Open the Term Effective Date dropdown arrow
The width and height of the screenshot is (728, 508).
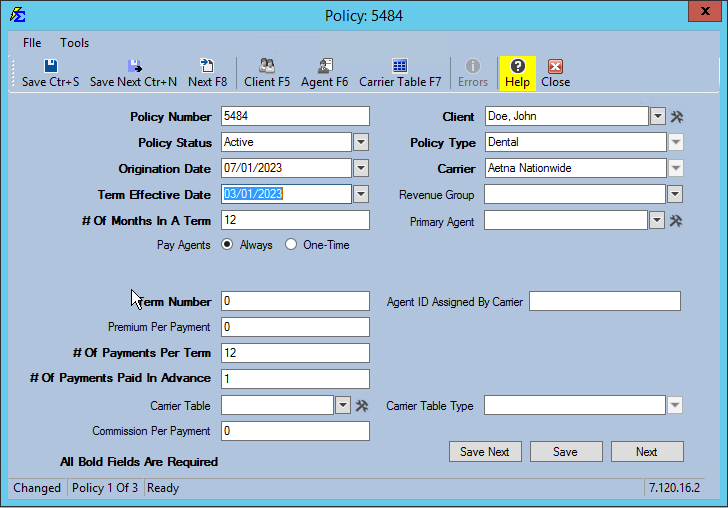coord(361,194)
